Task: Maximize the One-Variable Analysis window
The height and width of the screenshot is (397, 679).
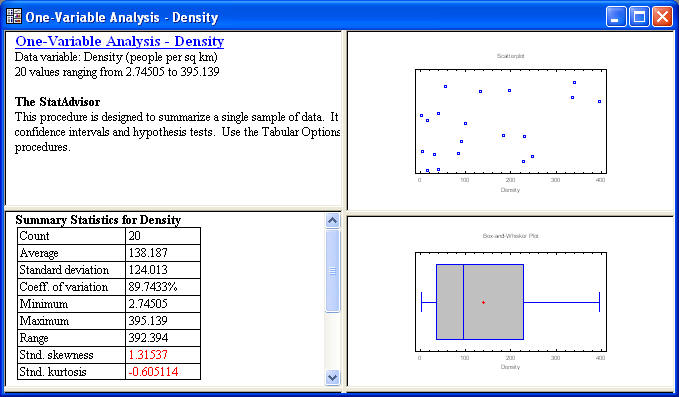Action: [x=639, y=17]
